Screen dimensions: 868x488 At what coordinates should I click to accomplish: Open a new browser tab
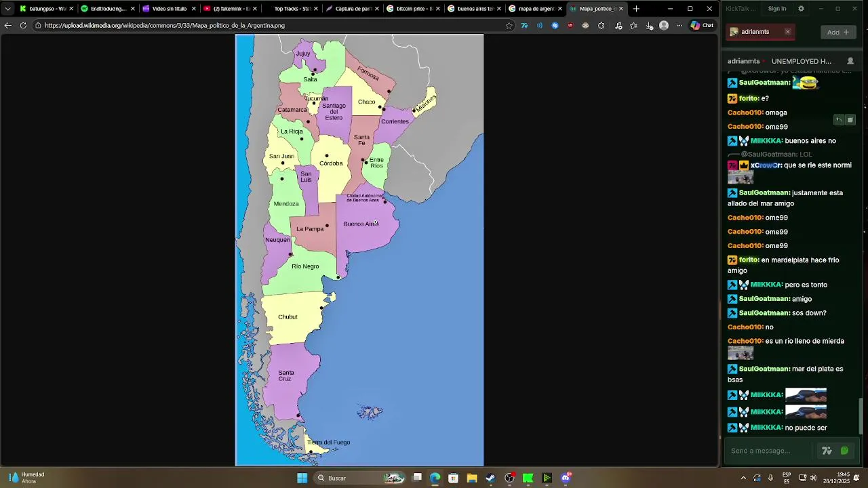(x=636, y=9)
